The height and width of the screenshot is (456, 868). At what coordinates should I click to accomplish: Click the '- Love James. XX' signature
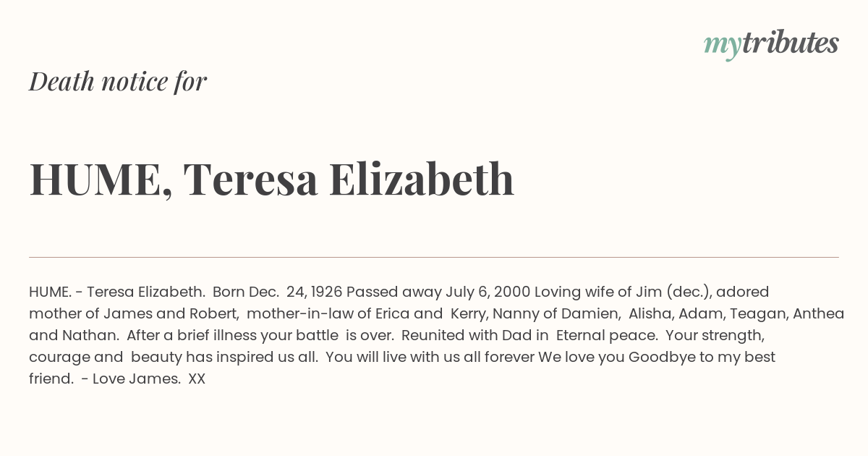coord(143,379)
